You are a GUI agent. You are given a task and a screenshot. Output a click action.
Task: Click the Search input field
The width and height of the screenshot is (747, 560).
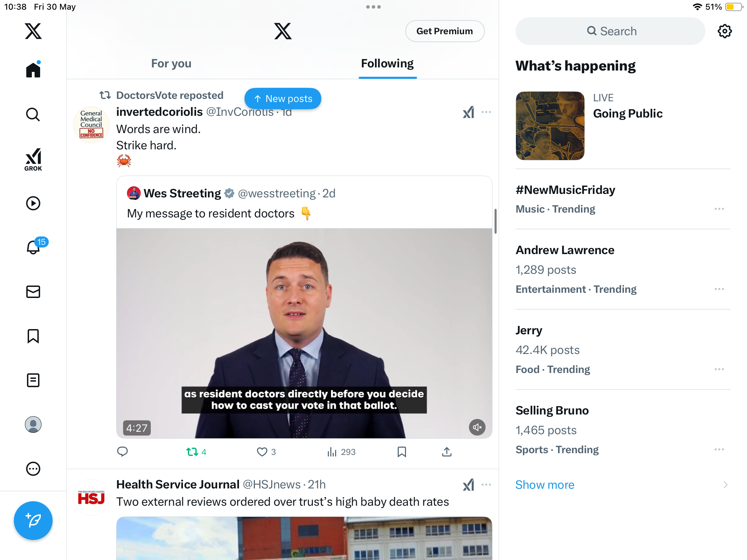pos(610,31)
